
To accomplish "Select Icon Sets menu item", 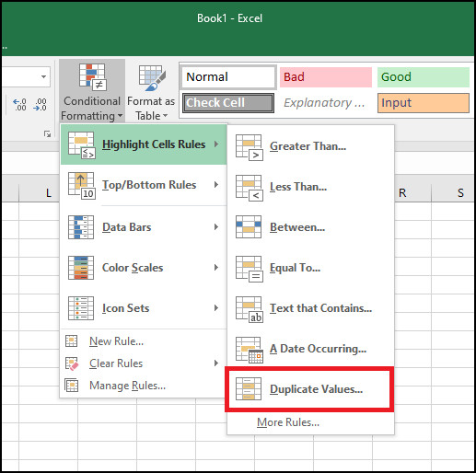I will pos(144,308).
